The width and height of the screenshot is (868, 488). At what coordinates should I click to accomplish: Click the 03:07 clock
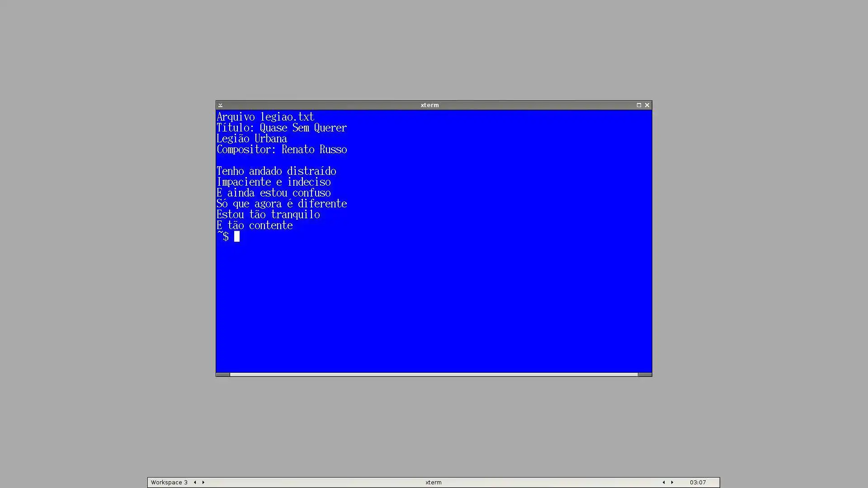tap(698, 482)
